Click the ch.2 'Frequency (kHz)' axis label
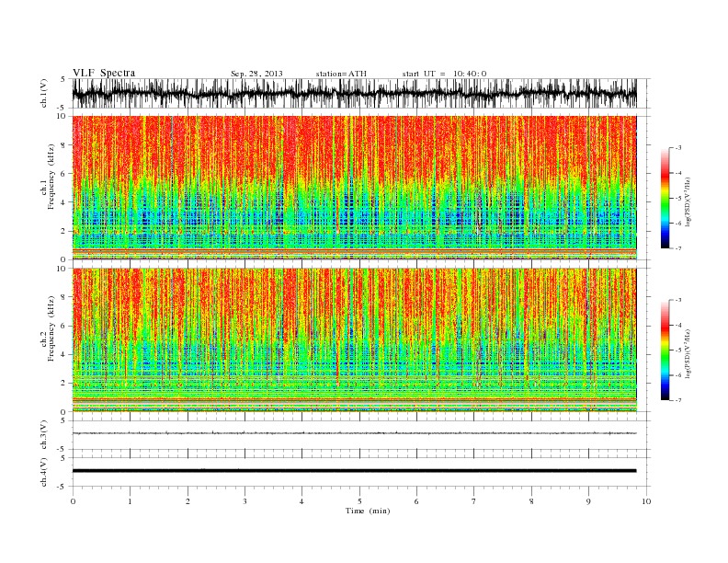 pos(51,328)
